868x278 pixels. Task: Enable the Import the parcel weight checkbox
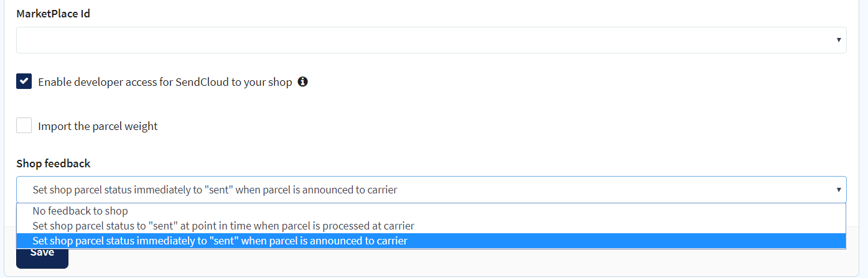pos(24,126)
